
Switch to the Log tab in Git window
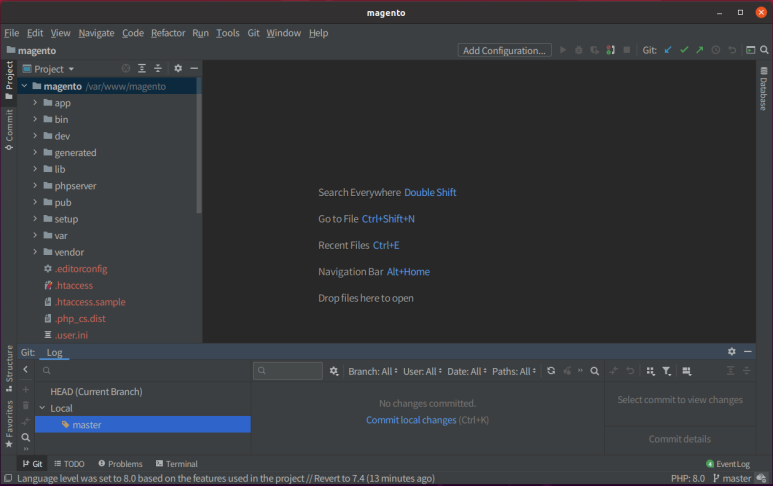54,352
